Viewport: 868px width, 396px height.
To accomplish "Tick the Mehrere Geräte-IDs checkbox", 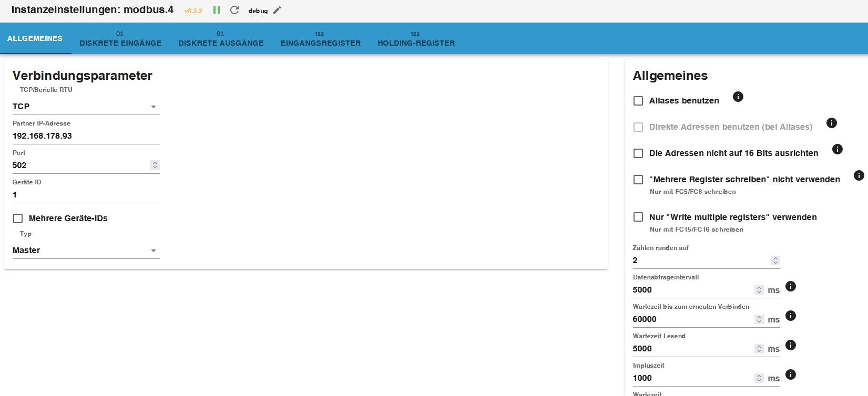I will 18,218.
